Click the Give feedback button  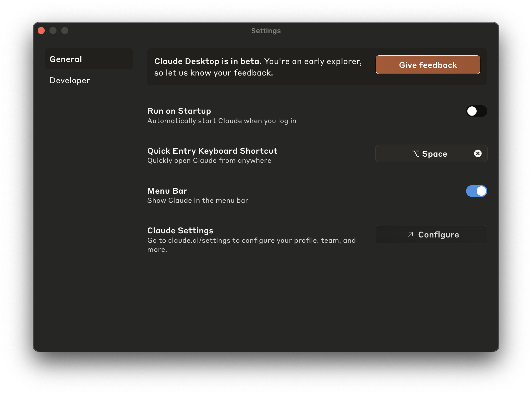tap(428, 65)
